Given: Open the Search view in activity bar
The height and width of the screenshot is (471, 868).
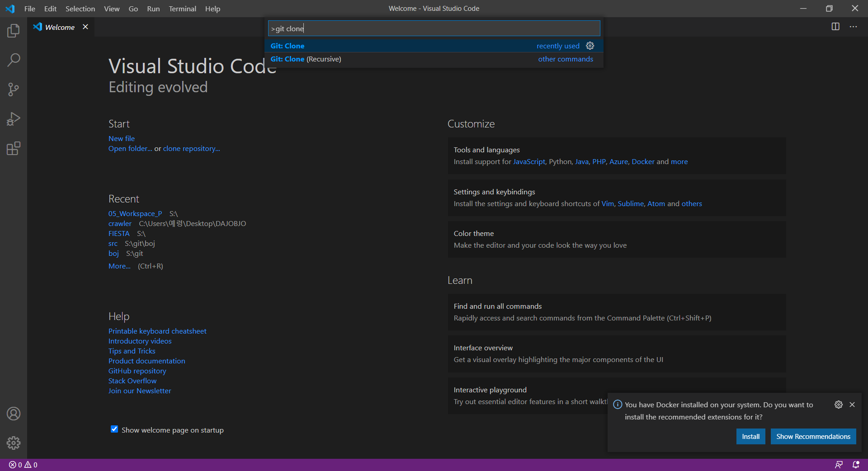Looking at the screenshot, I should coord(14,60).
